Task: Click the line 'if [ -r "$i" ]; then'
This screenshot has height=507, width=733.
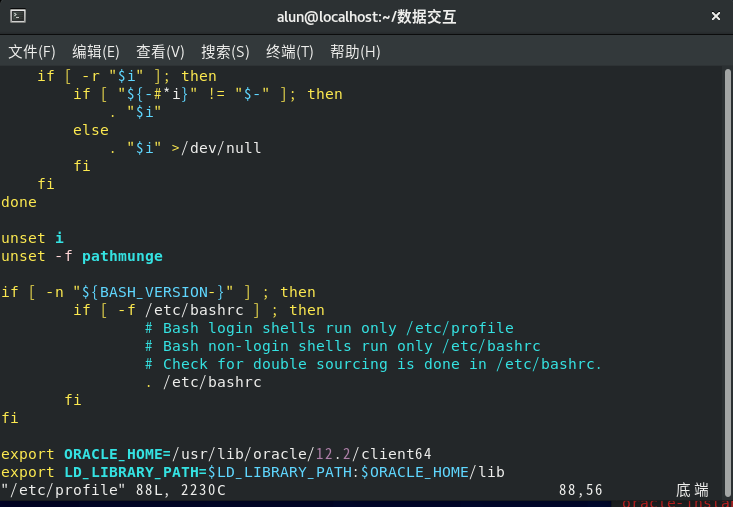Action: 127,76
